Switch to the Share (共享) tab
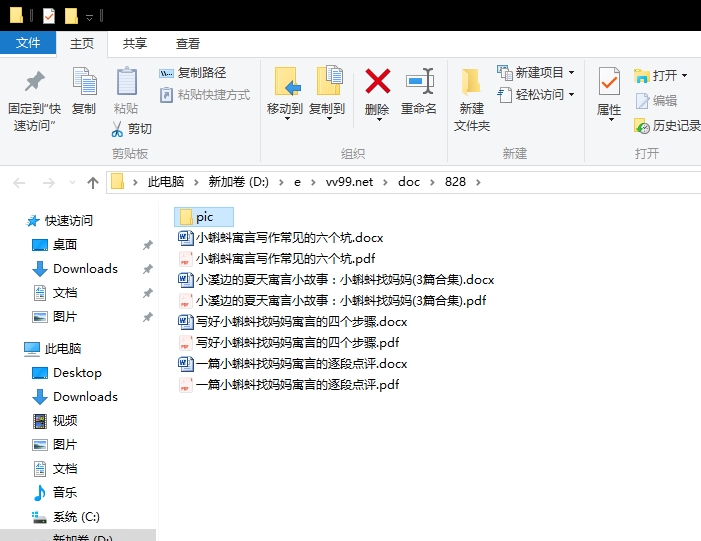Viewport: 701px width, 541px height. click(135, 44)
